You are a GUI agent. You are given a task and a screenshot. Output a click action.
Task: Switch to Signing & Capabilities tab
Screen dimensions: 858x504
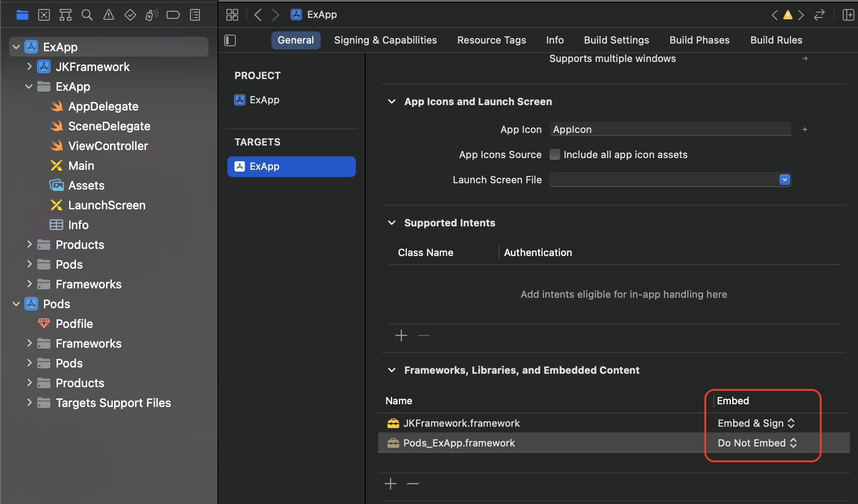(385, 40)
